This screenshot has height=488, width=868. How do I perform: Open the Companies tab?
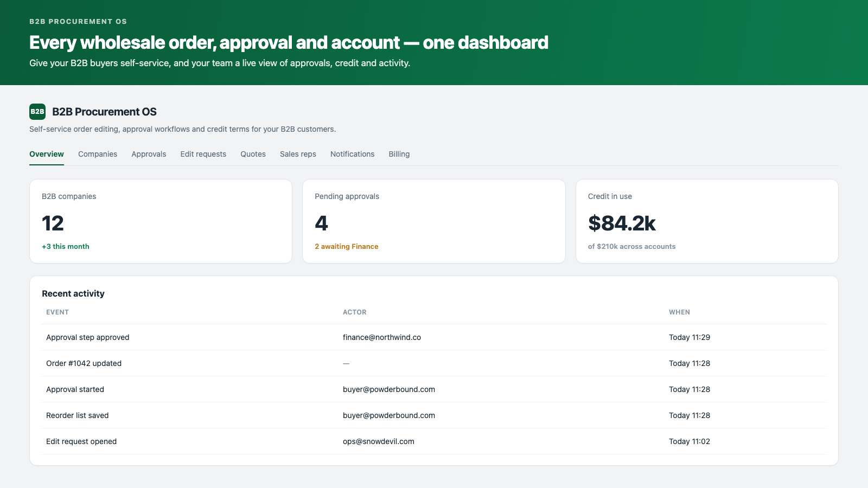pos(98,154)
